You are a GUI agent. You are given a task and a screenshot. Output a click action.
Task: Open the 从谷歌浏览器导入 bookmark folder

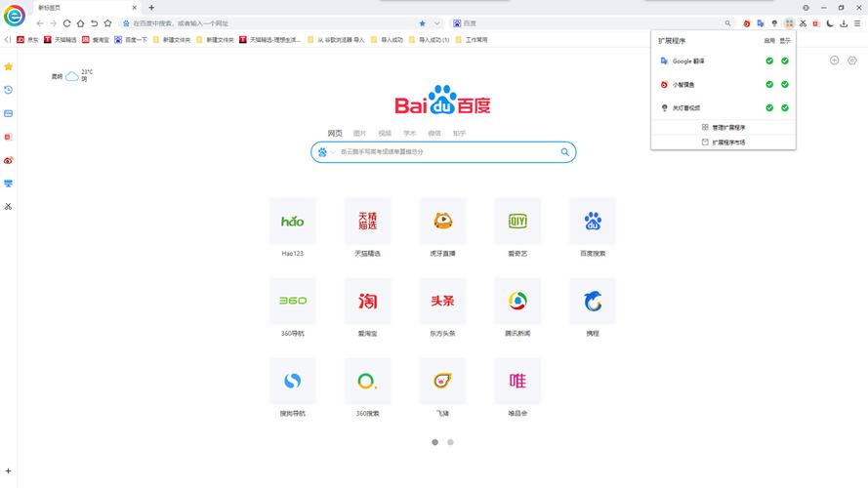coord(336,40)
